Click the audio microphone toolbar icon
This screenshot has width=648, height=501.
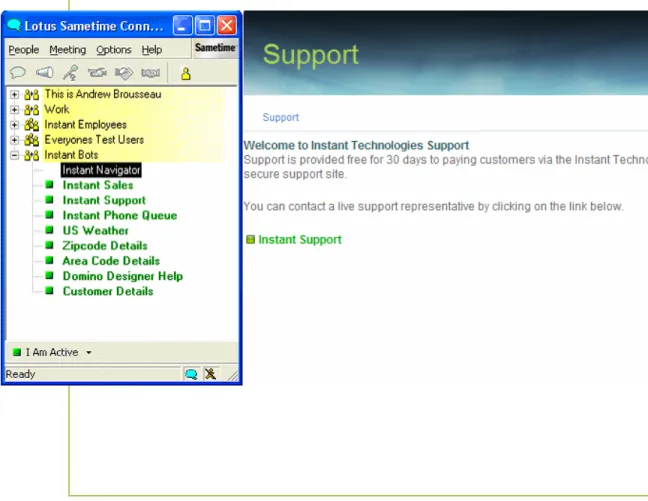click(71, 73)
